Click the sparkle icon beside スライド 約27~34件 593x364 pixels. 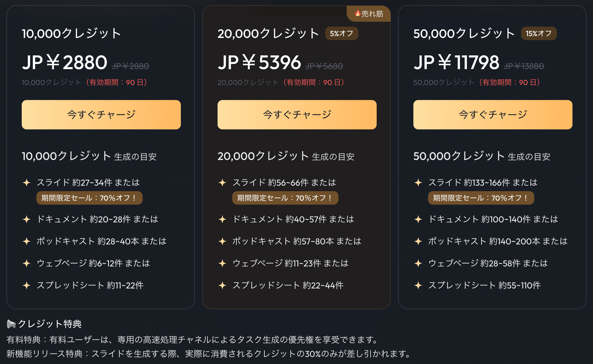tap(27, 183)
